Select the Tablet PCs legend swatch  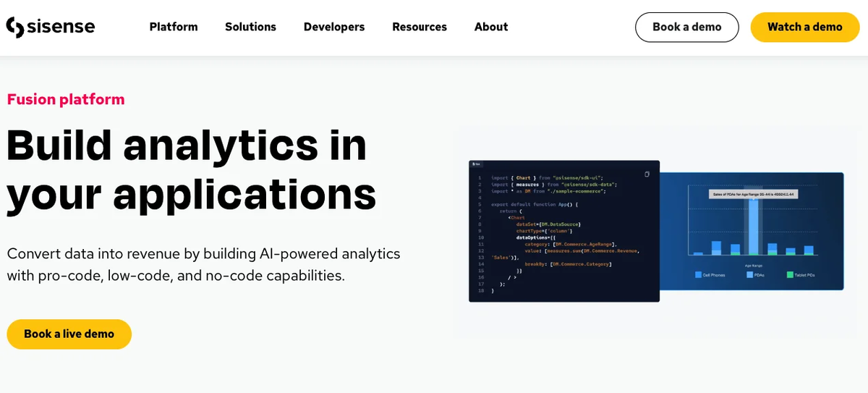click(790, 275)
